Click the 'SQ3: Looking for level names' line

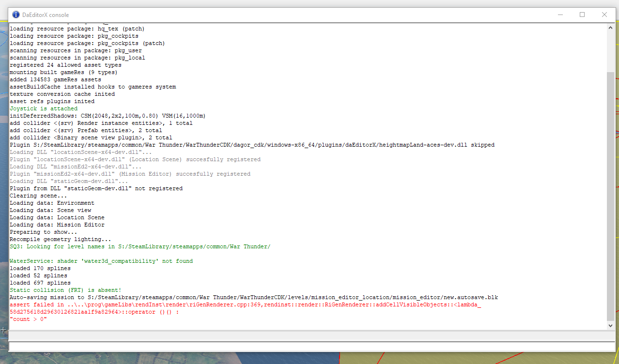click(x=139, y=246)
